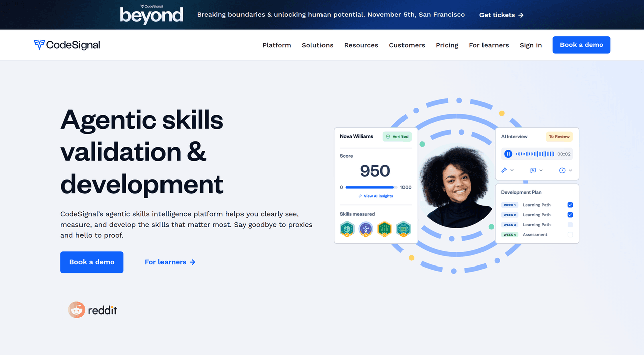Click Nova Williams' portrait photo
The height and width of the screenshot is (355, 644).
(x=457, y=187)
